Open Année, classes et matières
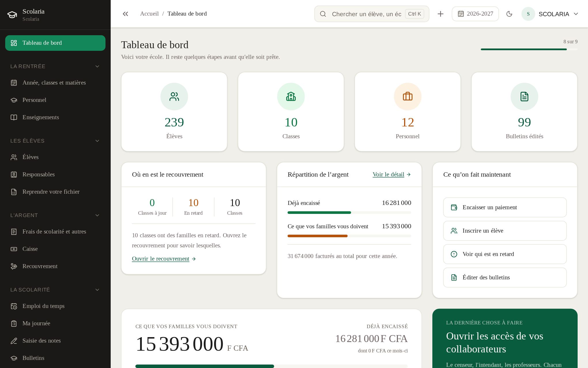This screenshot has width=588, height=368. click(55, 83)
